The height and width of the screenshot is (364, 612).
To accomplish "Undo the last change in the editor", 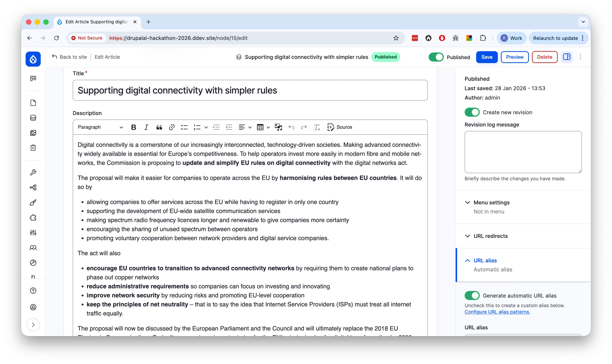I will (292, 127).
